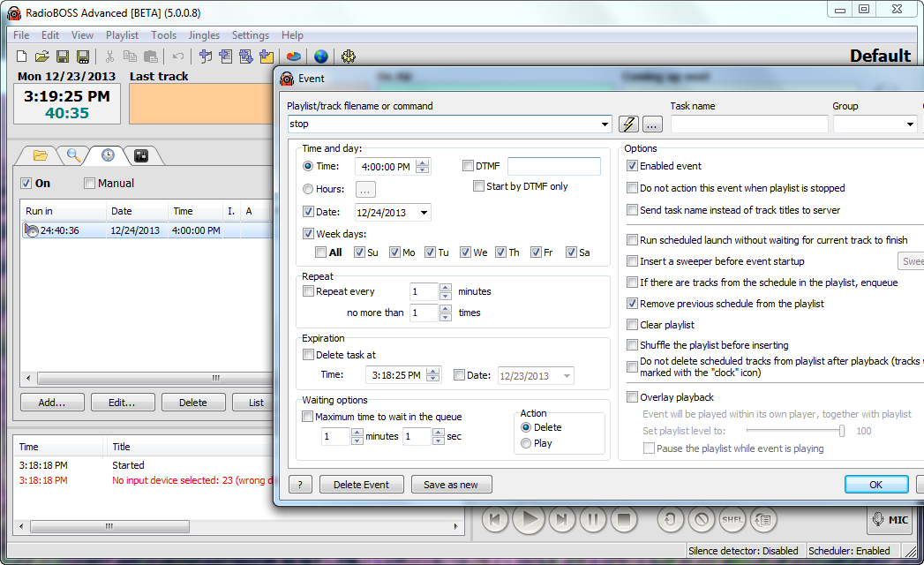Click the previous track playback button
924x565 pixels.
pos(495,520)
